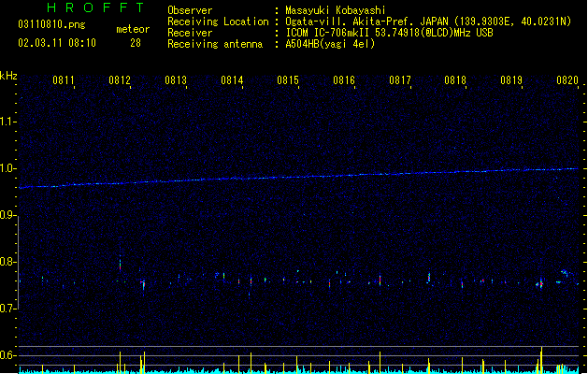The height and width of the screenshot is (374, 588).
Task: Click the 0816 time marker
Action: (x=344, y=80)
